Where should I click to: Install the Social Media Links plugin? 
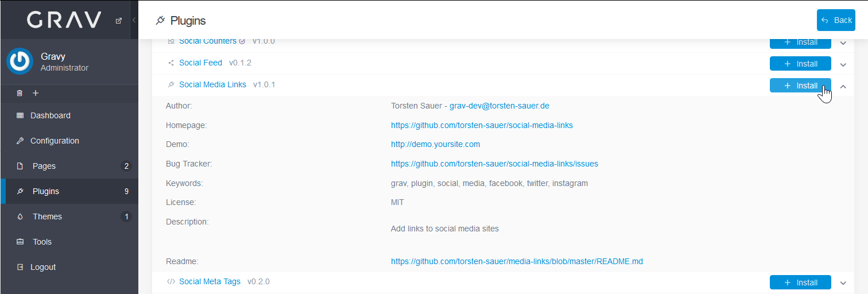800,86
